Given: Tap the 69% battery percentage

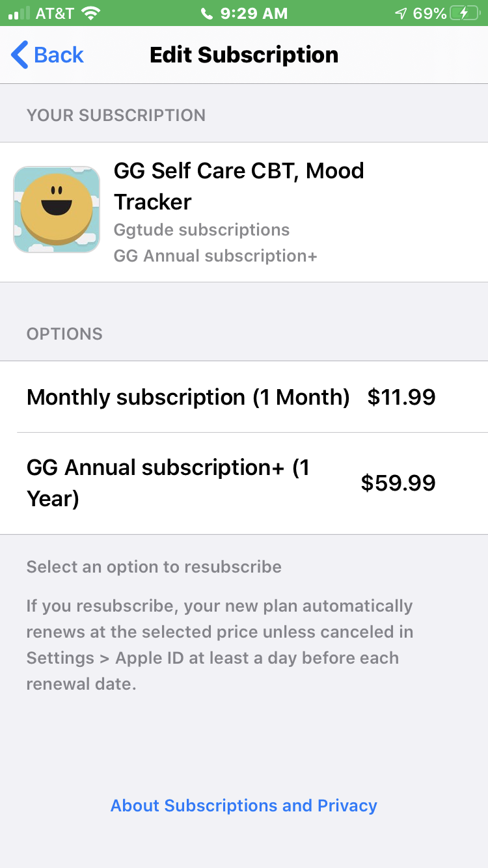Looking at the screenshot, I should [x=429, y=14].
